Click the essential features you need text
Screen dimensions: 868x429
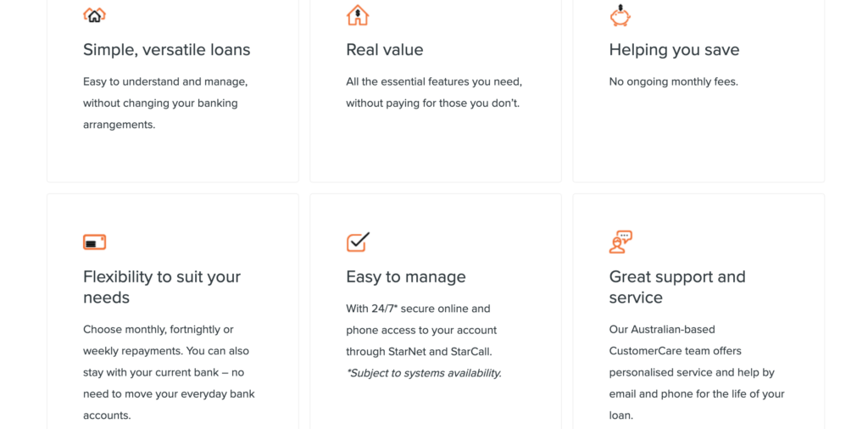coord(434,82)
